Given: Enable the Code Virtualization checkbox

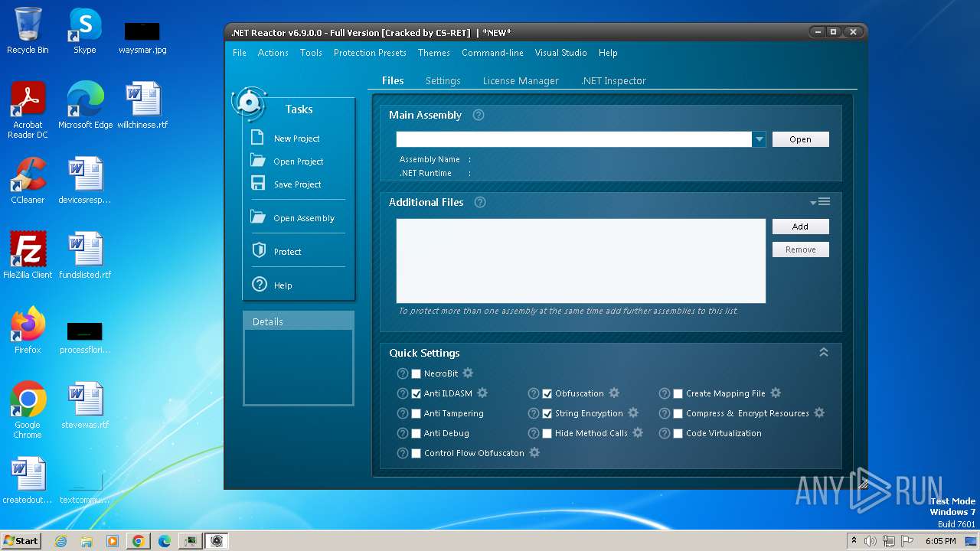Looking at the screenshot, I should click(678, 433).
